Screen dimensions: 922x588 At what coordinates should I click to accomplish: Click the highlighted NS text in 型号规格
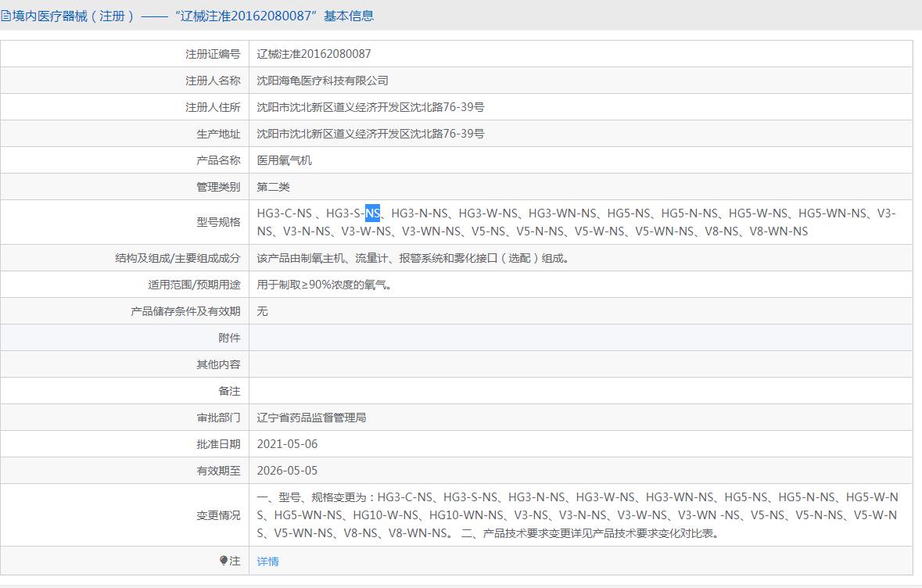coord(372,213)
